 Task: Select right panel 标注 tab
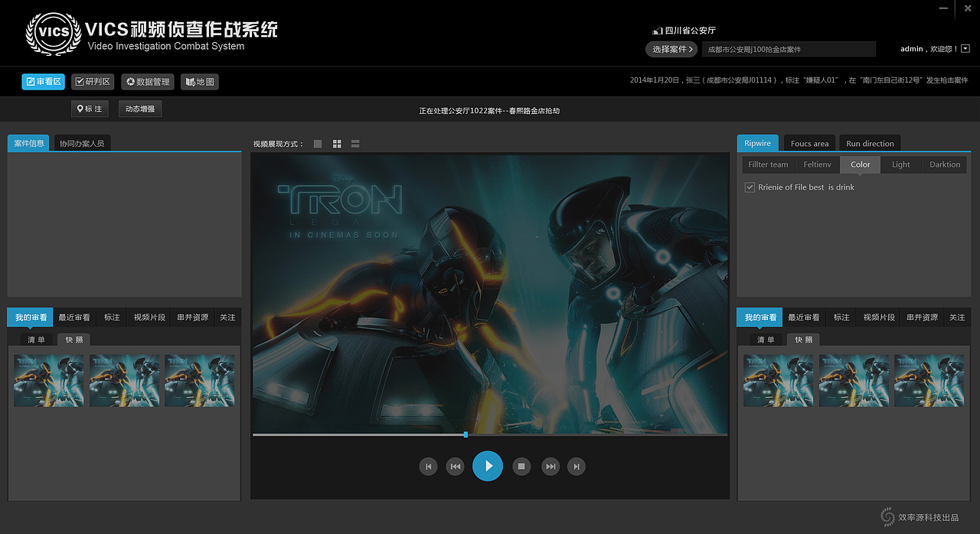point(841,317)
